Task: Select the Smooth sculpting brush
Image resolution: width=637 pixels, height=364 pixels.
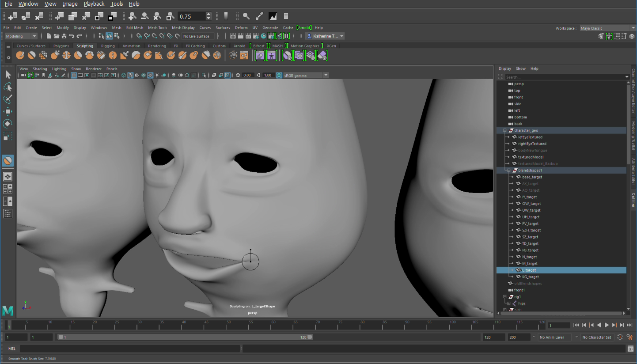Action: [31, 55]
